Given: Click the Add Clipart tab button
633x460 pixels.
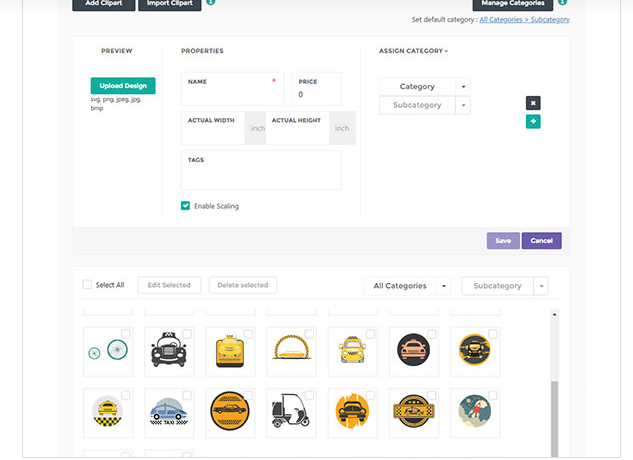Looking at the screenshot, I should [104, 4].
